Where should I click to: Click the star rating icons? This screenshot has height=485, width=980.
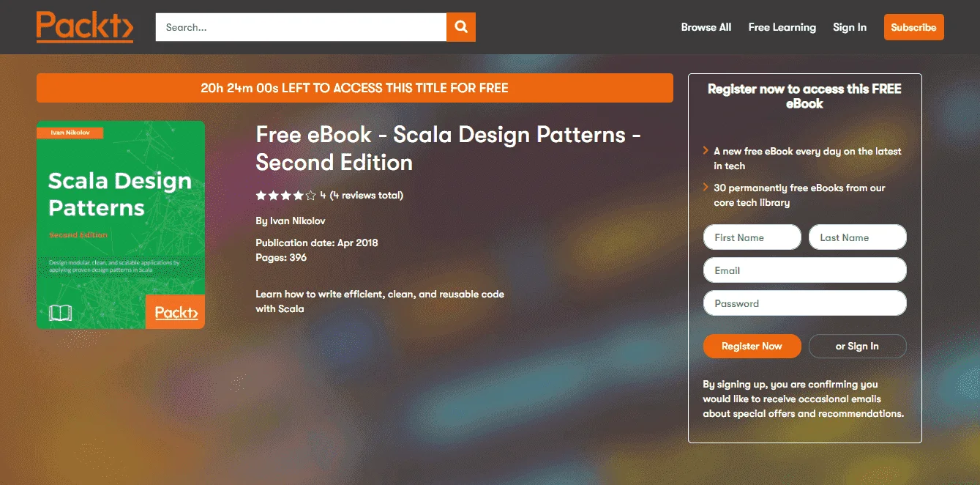pos(285,196)
